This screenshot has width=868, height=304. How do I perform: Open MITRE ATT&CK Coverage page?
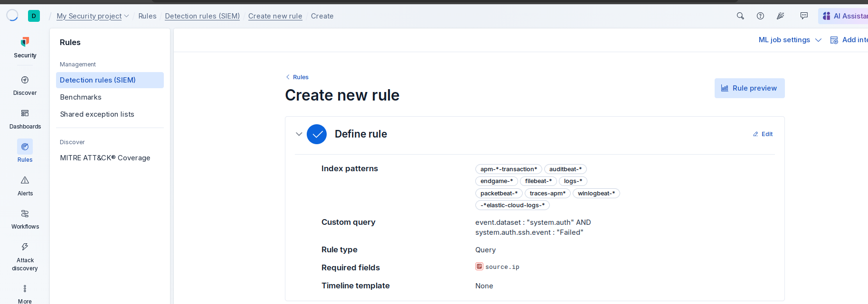coord(105,158)
